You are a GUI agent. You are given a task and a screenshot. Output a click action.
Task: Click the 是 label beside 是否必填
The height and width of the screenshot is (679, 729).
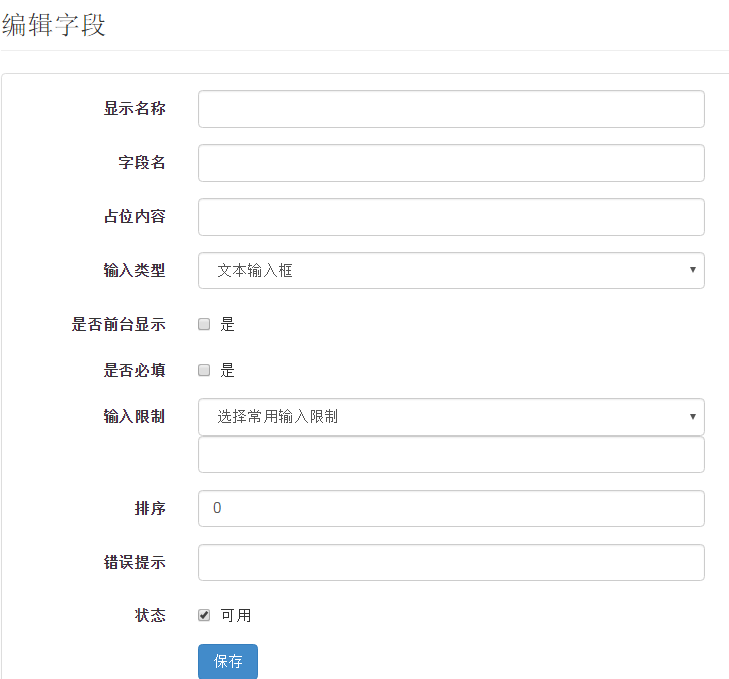tap(227, 370)
